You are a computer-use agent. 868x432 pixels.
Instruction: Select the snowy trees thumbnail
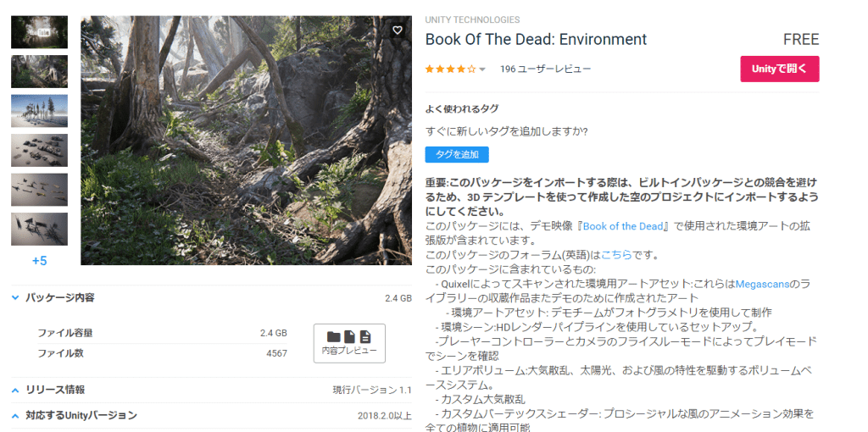[x=39, y=111]
